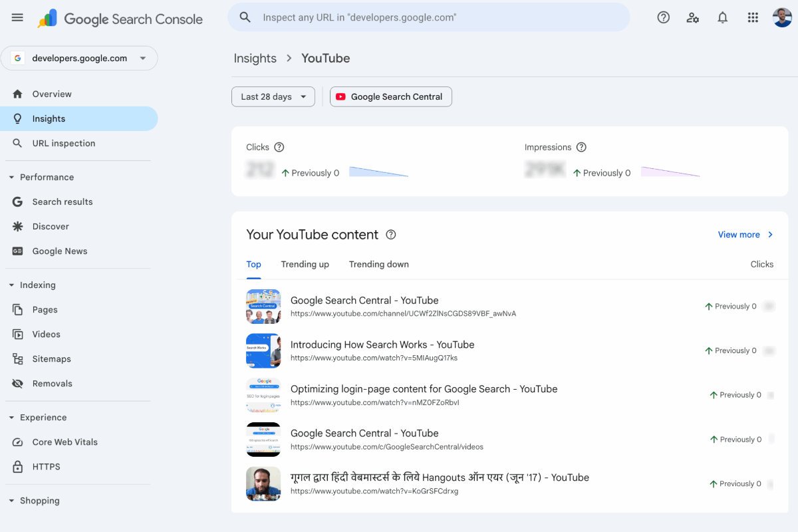798x532 pixels.
Task: Open Help via the question mark icon
Action: coord(663,17)
